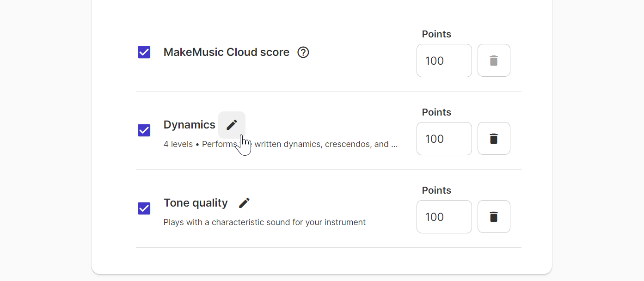Click the Tone quality criterion title
The width and height of the screenshot is (644, 281).
(196, 203)
